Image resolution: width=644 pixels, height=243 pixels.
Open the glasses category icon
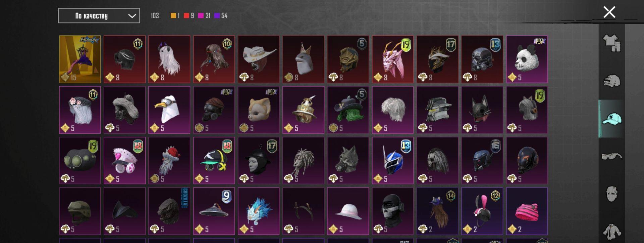612,156
